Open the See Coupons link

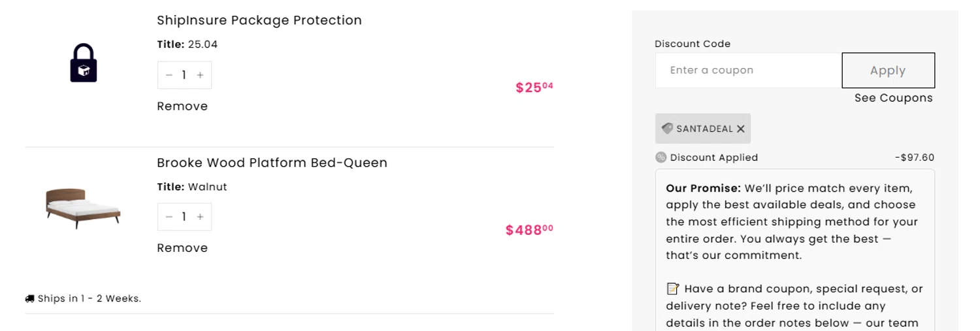click(893, 98)
